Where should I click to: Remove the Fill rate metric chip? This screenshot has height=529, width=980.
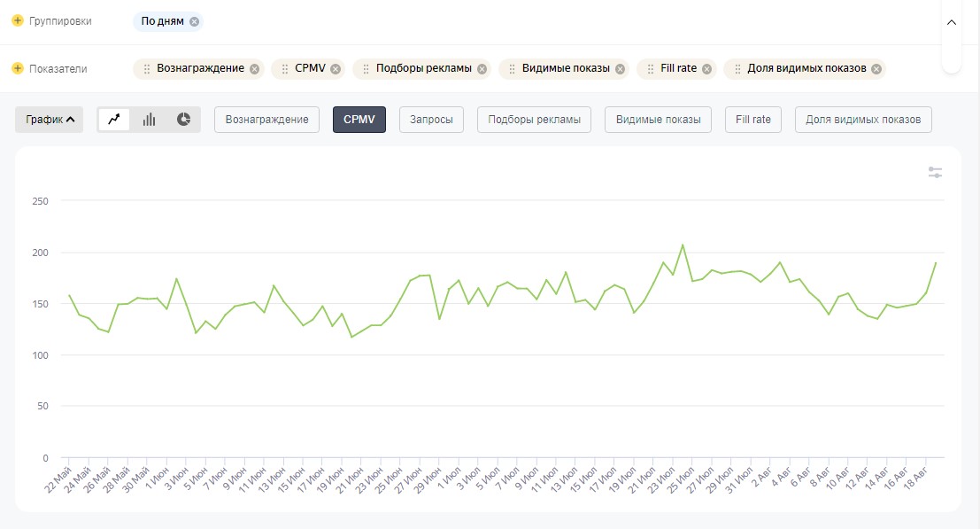[707, 69]
